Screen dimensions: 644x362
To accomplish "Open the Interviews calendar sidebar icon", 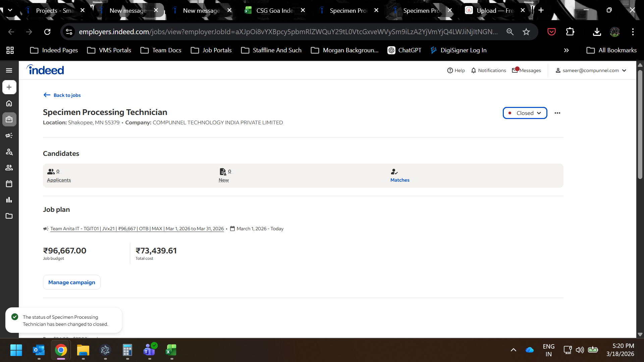I will (x=9, y=184).
